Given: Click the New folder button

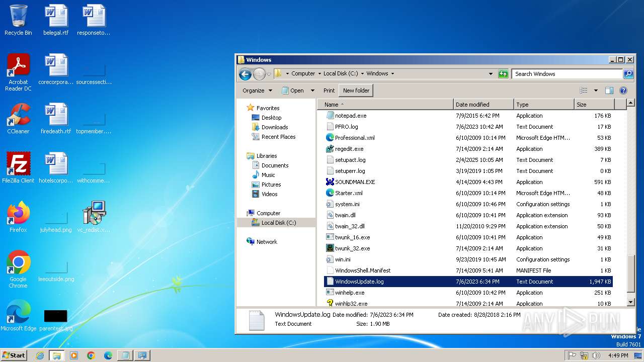Looking at the screenshot, I should [356, 90].
